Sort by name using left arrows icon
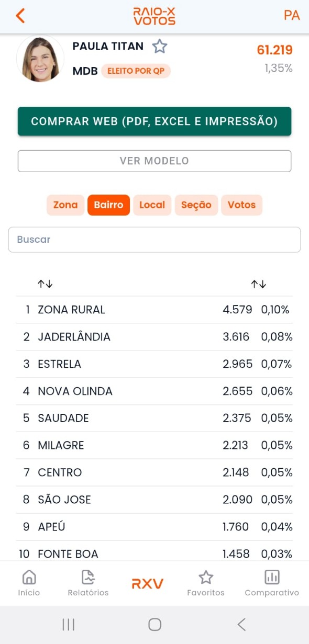Screen dimensions: 309x644 coord(45,284)
